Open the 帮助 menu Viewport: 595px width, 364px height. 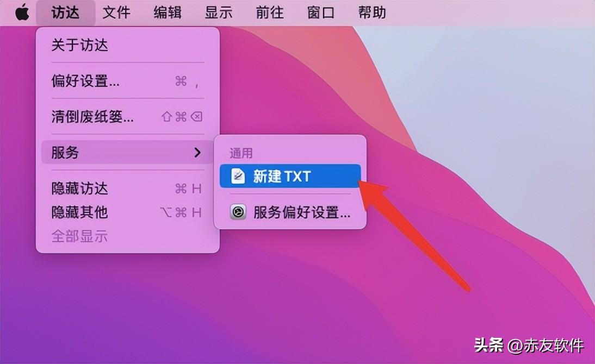click(x=371, y=12)
